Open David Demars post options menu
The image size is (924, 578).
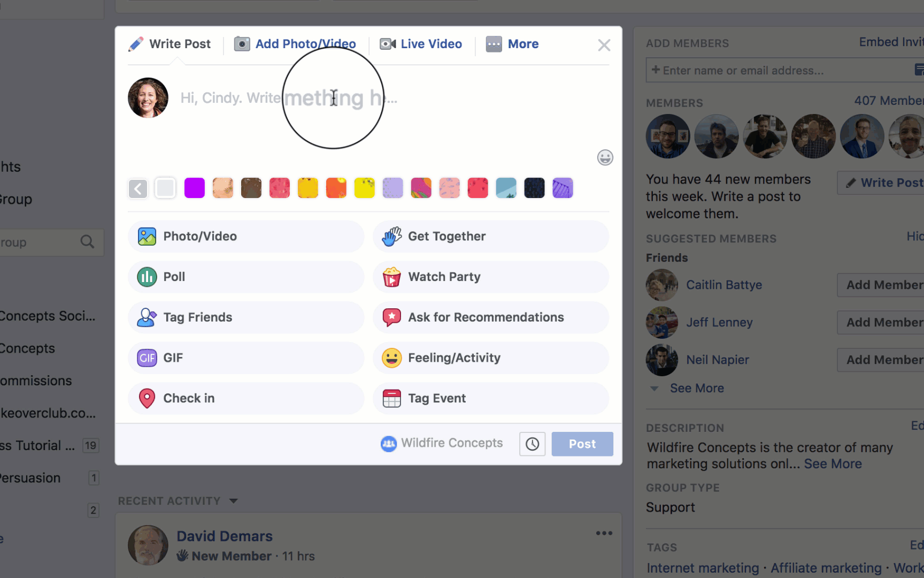(x=604, y=533)
